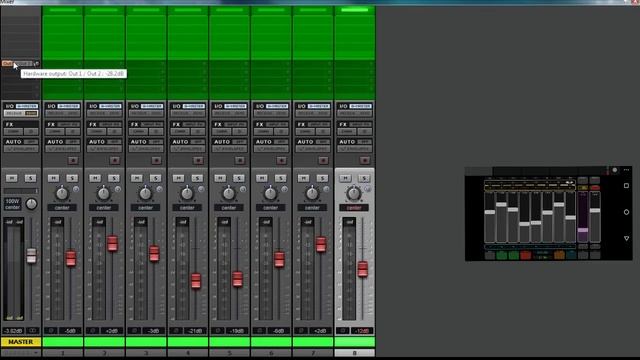Click track 4 red volume fader
This screenshot has width=640, height=360.
pyautogui.click(x=196, y=280)
